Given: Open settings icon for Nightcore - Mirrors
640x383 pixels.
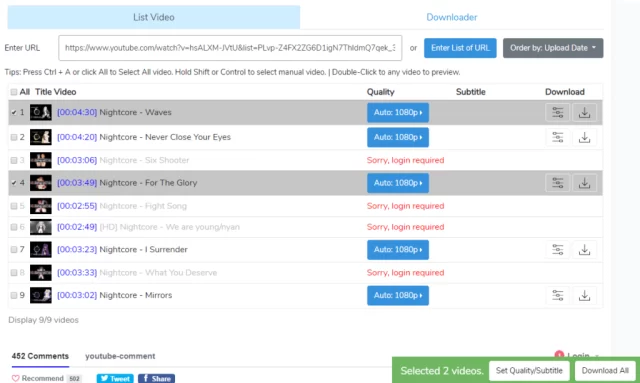Looking at the screenshot, I should point(558,295).
